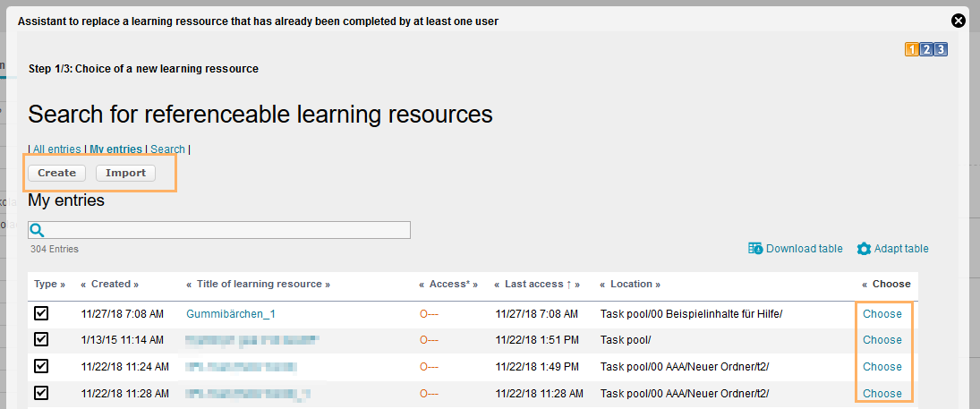Sort by Title of learning resource header
Viewport: 980px width, 409px height.
pos(258,284)
